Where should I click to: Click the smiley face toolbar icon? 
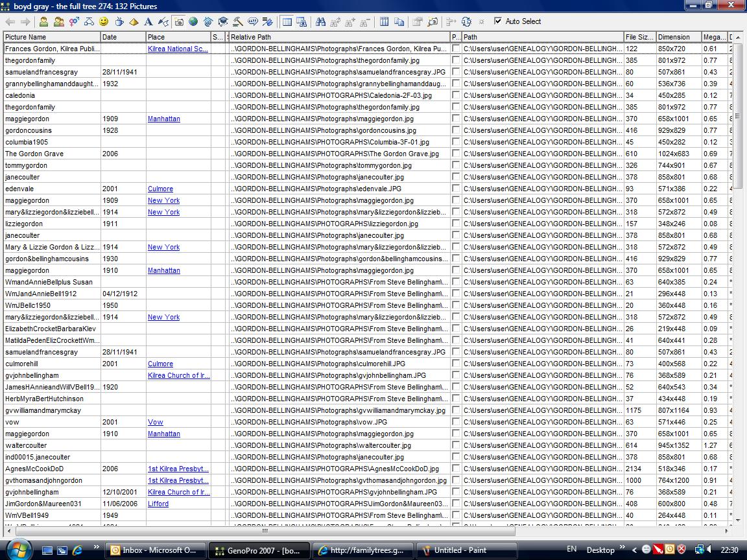click(x=104, y=22)
